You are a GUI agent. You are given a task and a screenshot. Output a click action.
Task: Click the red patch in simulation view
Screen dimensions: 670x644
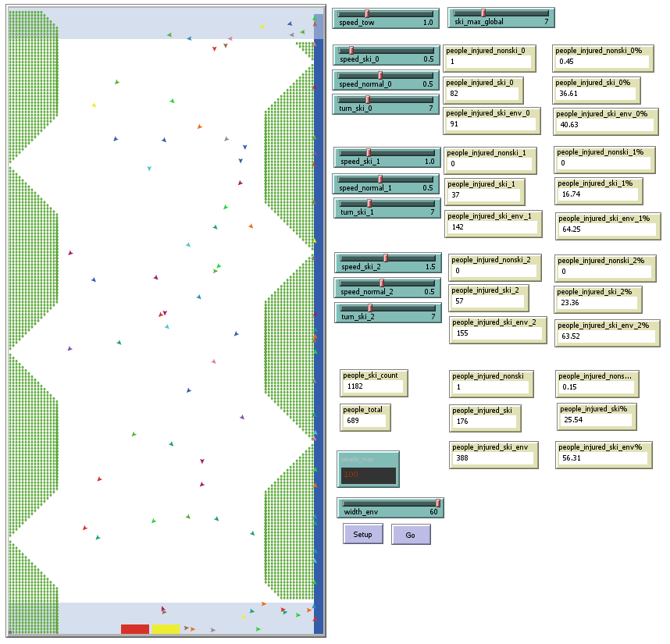(134, 628)
